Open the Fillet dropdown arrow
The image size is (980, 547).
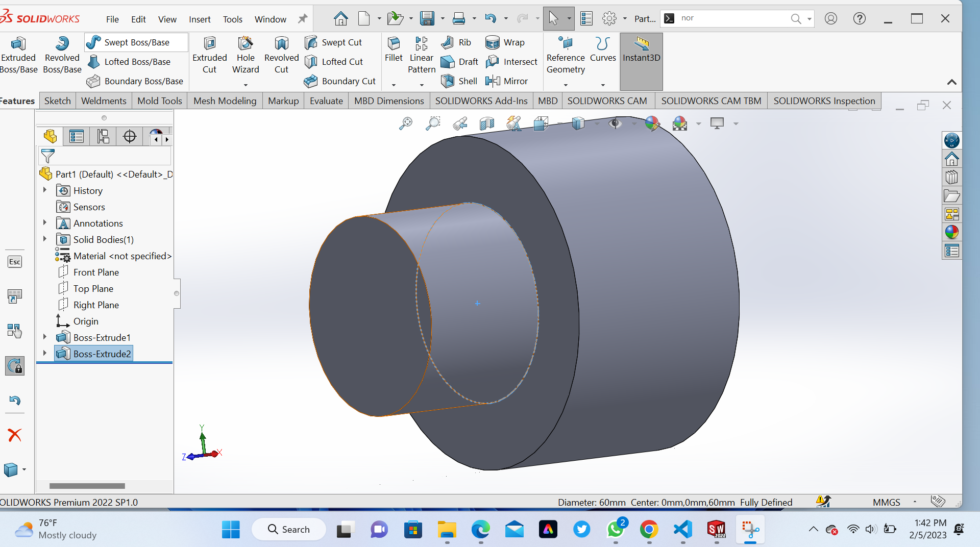(394, 85)
